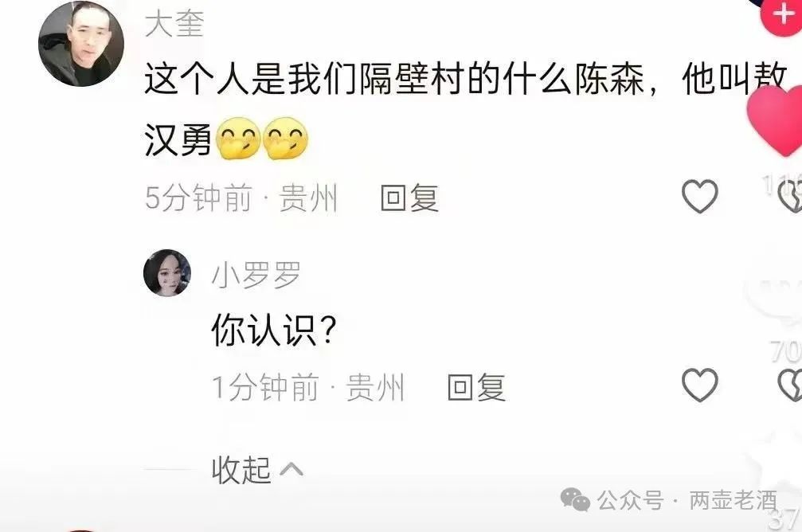Tap the red plus follow button
802x532 pixels.
point(781,15)
